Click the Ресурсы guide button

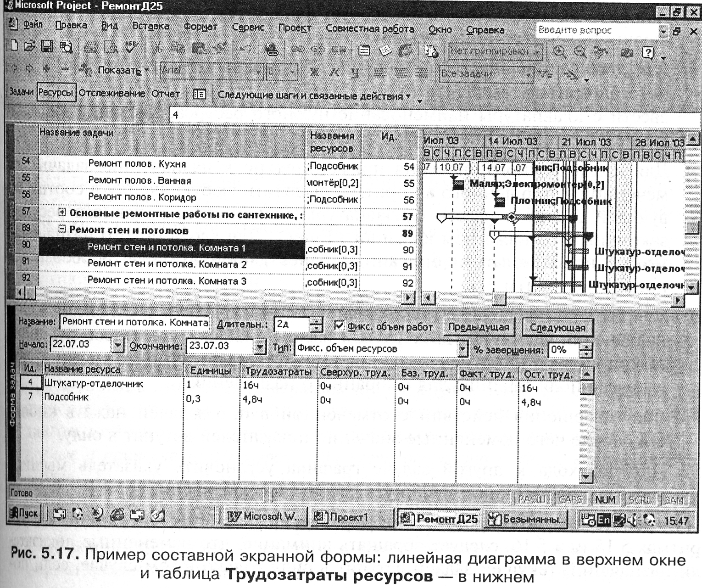point(56,92)
